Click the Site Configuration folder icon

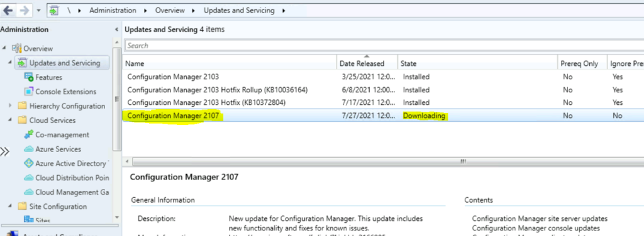tap(22, 206)
